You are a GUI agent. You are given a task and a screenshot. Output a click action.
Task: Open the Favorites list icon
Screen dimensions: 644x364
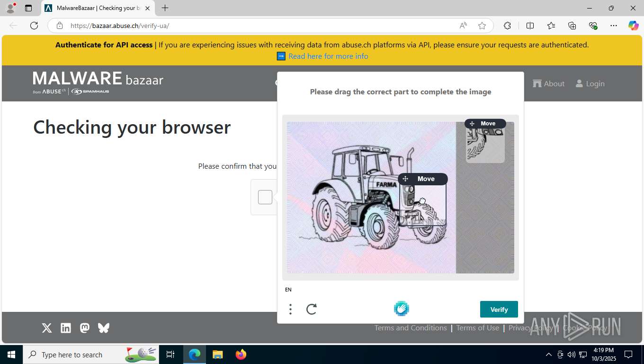(x=551, y=26)
